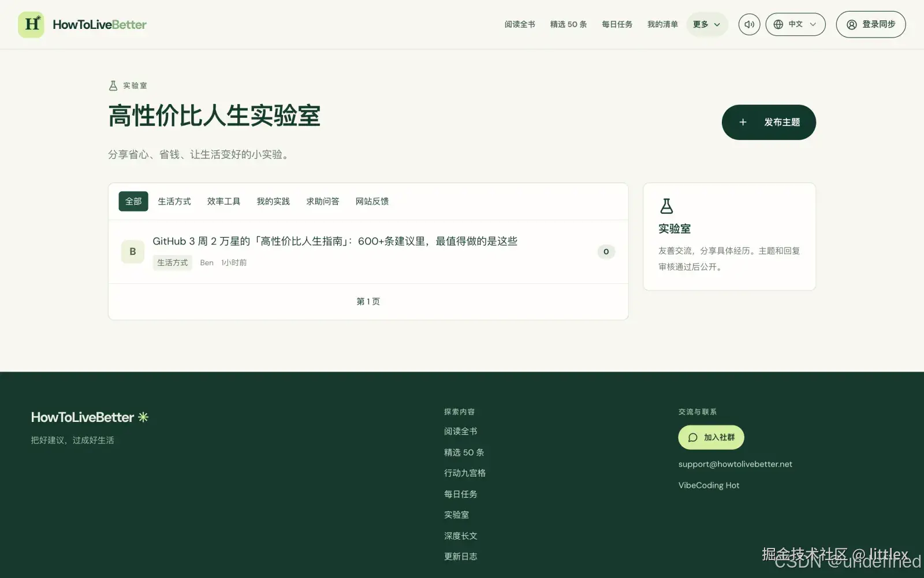Open 我的清单 in top navigation
The image size is (924, 578).
coord(662,24)
